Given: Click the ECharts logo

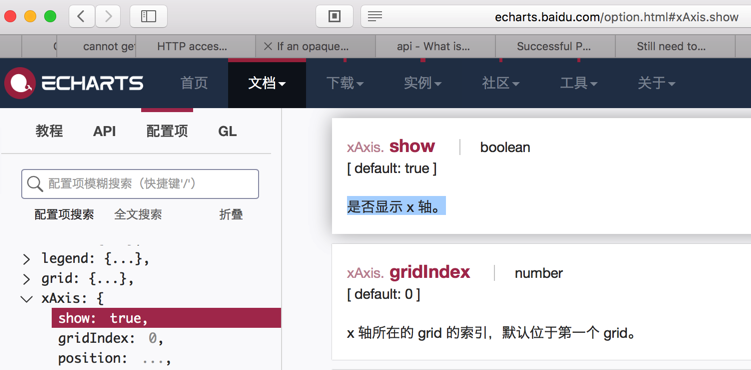Looking at the screenshot, I should (74, 83).
